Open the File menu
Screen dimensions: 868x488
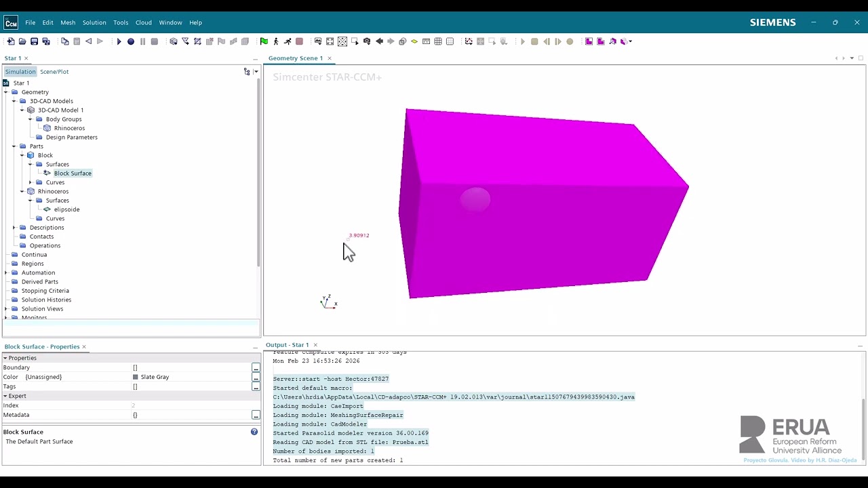pyautogui.click(x=31, y=22)
